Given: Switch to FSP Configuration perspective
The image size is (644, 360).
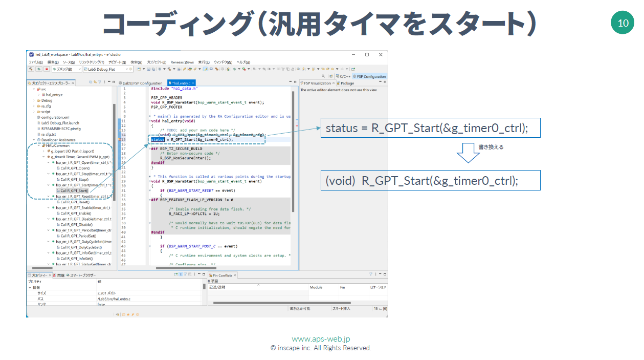Looking at the screenshot, I should 369,76.
